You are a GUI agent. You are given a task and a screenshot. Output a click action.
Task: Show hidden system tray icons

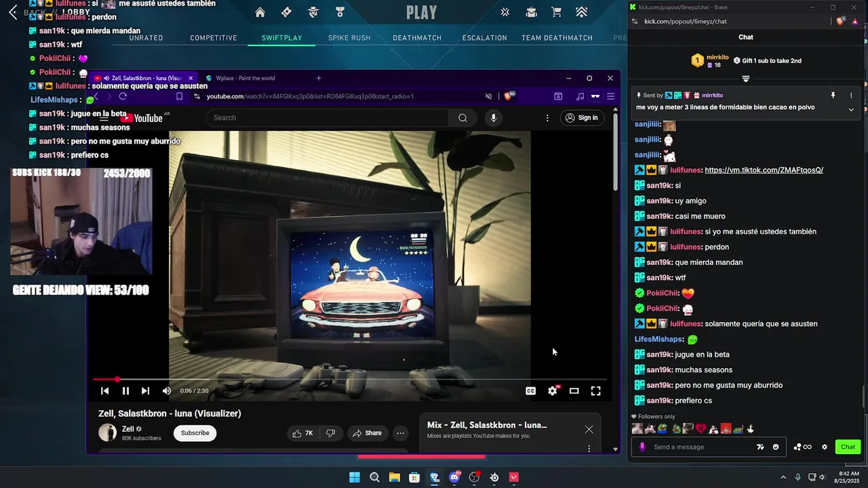(x=783, y=477)
